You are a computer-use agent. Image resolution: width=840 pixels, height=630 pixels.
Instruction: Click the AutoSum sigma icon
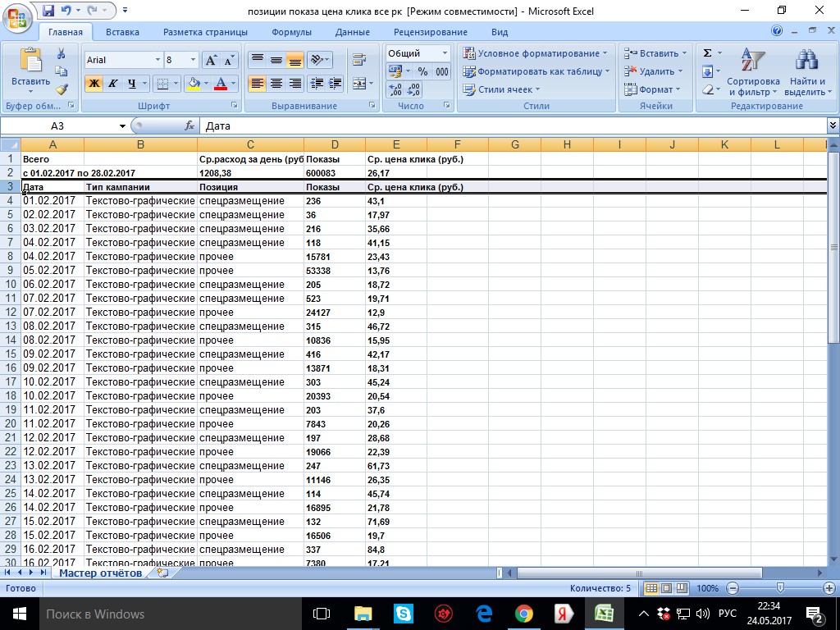(707, 53)
